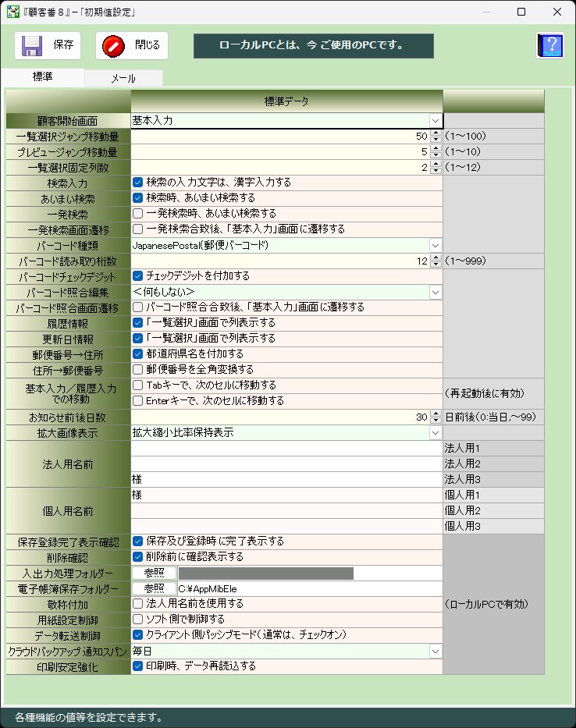This screenshot has height=728, width=576.
Task: Toggle 履歴情報 list display checkbox
Action: [x=137, y=323]
